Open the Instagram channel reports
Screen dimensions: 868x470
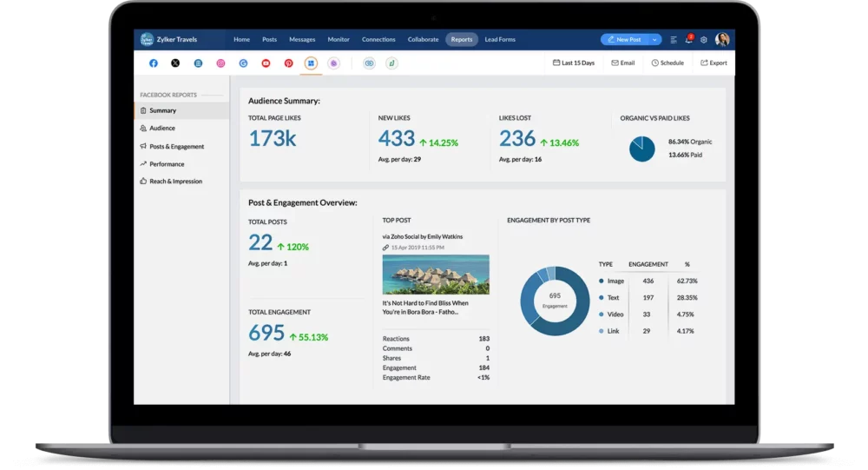(x=220, y=63)
